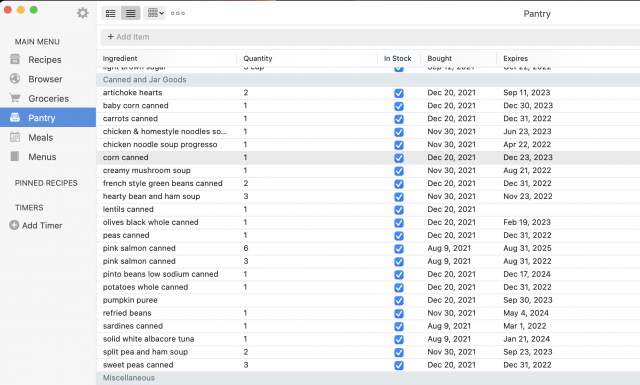Click expiry date Aug 31, 2025
The width and height of the screenshot is (640, 385).
527,248
